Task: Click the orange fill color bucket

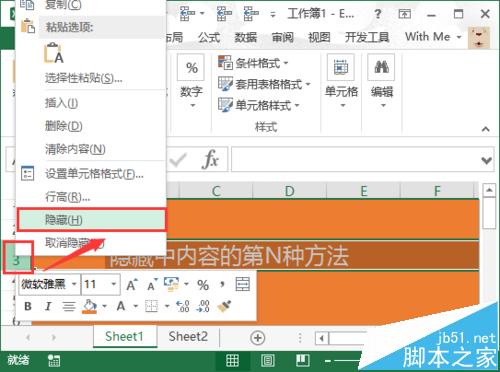Action: pos(90,306)
